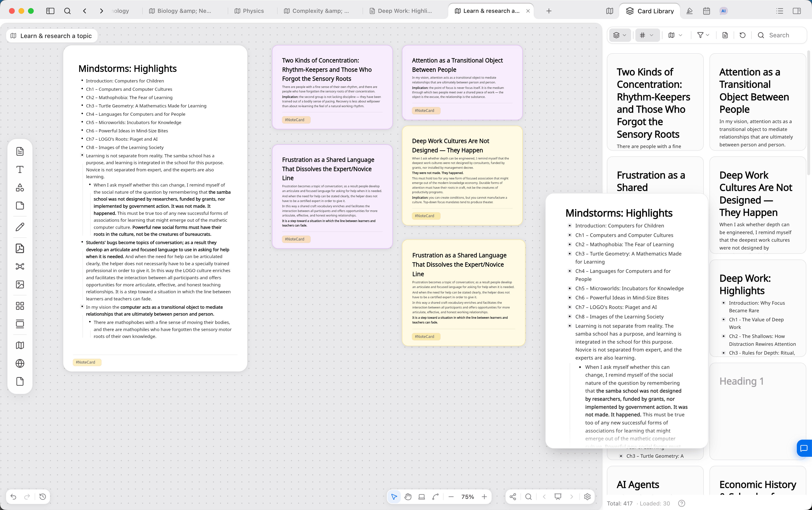Screen dimensions: 812x510
Task: Switch to the Physics tab
Action: click(x=249, y=11)
